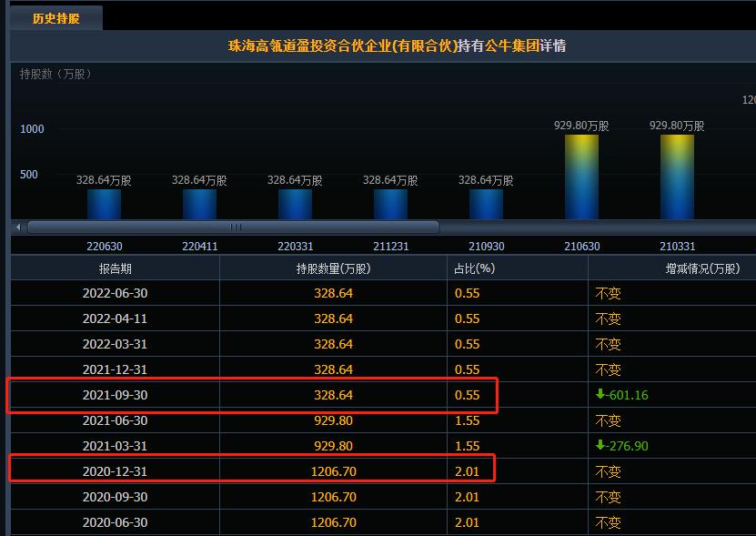Click the 929.80 holding in the 2021-03-31 row
Screen dimensions: 756x536
tap(333, 446)
